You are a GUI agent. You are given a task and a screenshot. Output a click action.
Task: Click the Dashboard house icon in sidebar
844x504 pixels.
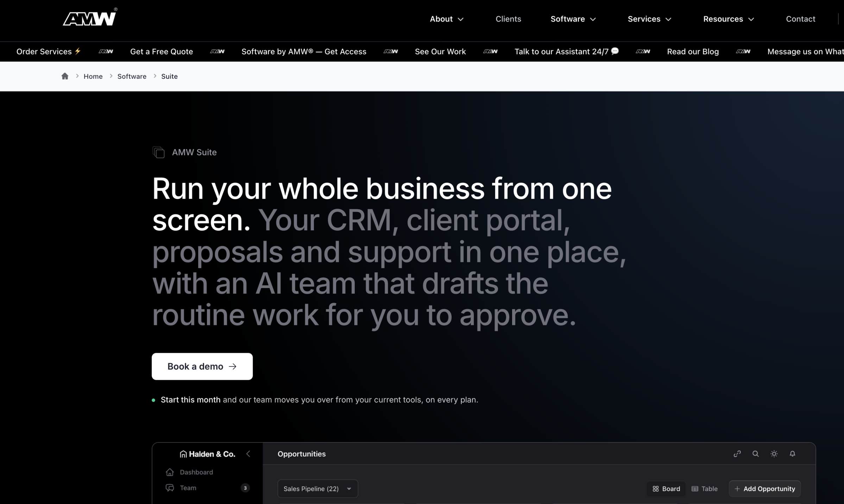click(x=170, y=472)
